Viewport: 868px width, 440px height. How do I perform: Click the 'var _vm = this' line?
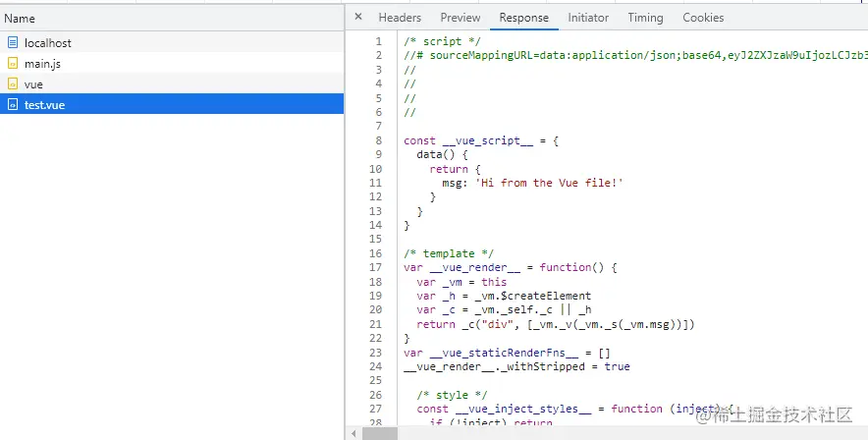(461, 282)
